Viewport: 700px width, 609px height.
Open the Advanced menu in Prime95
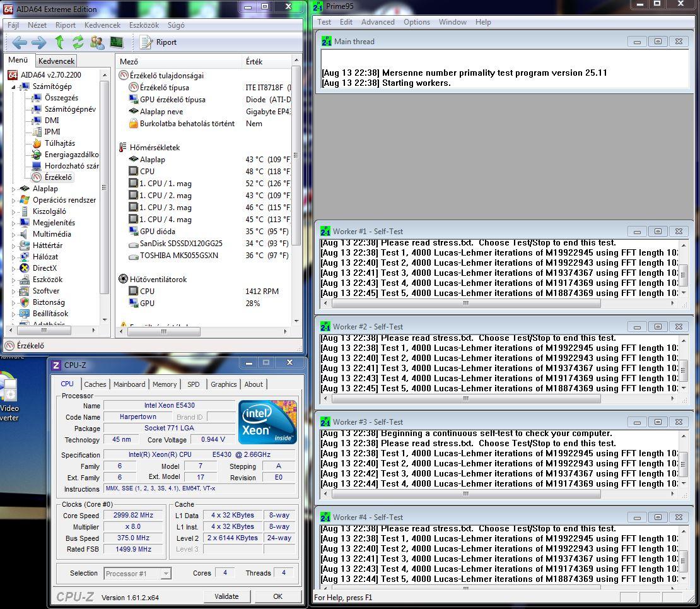pyautogui.click(x=378, y=22)
